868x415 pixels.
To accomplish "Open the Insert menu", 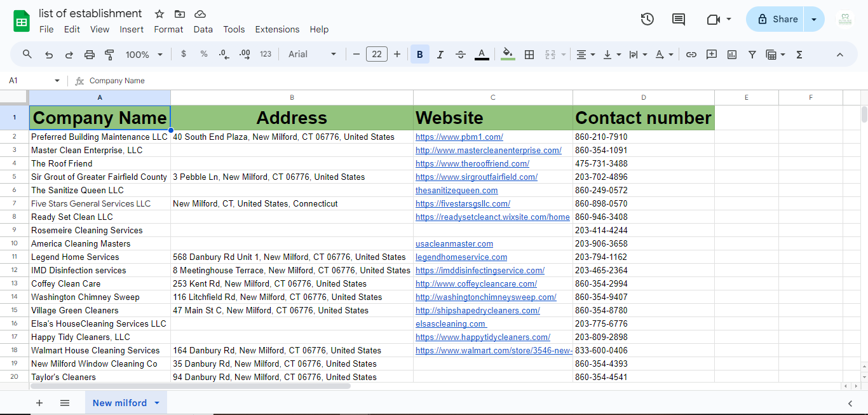I will tap(132, 29).
